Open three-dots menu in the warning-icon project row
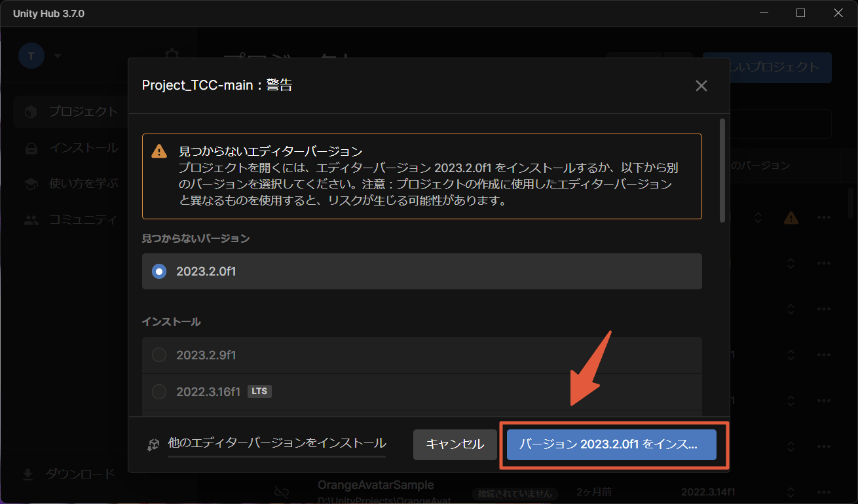 click(x=824, y=217)
